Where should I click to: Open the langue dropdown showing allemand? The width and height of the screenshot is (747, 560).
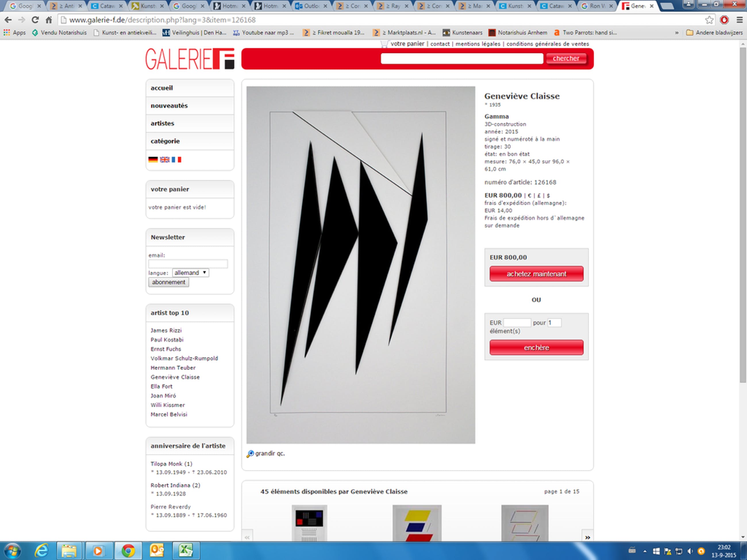point(190,273)
